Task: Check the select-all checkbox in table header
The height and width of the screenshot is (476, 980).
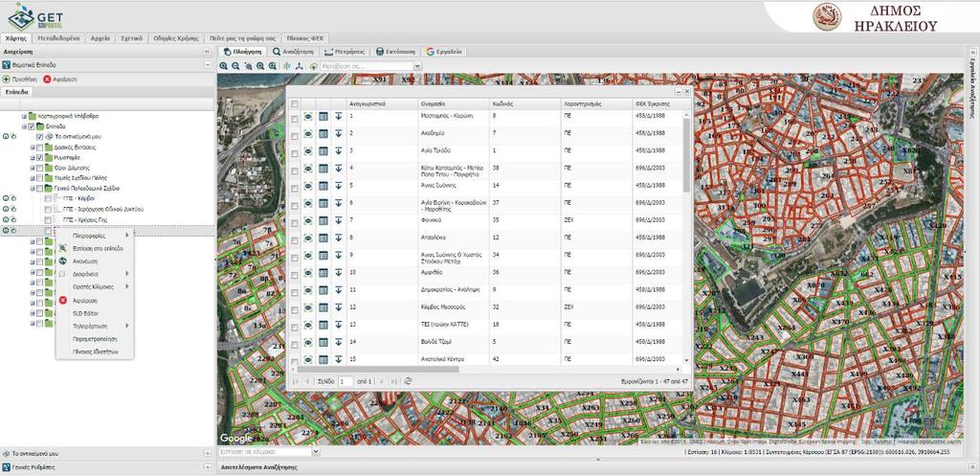Action: (295, 103)
